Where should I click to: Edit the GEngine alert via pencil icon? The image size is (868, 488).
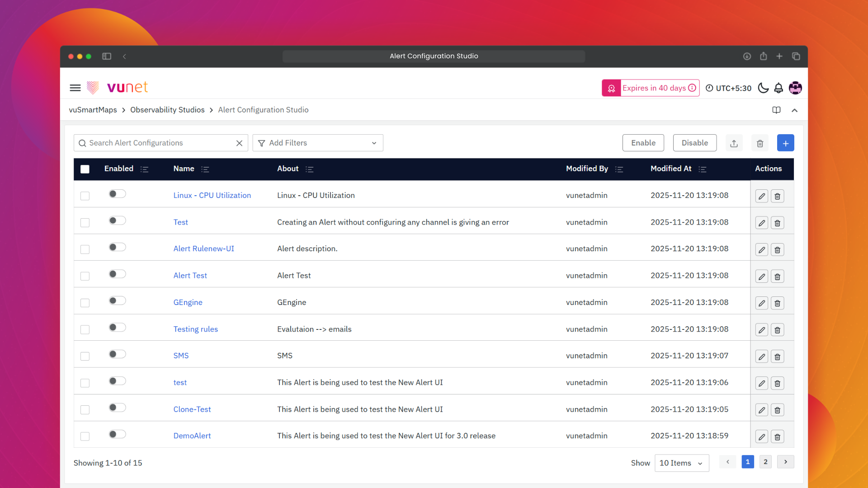(x=762, y=303)
